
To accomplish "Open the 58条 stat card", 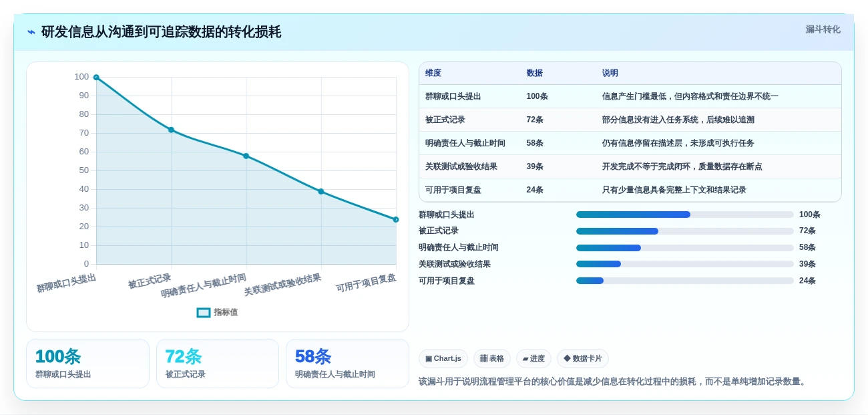I will (x=347, y=364).
